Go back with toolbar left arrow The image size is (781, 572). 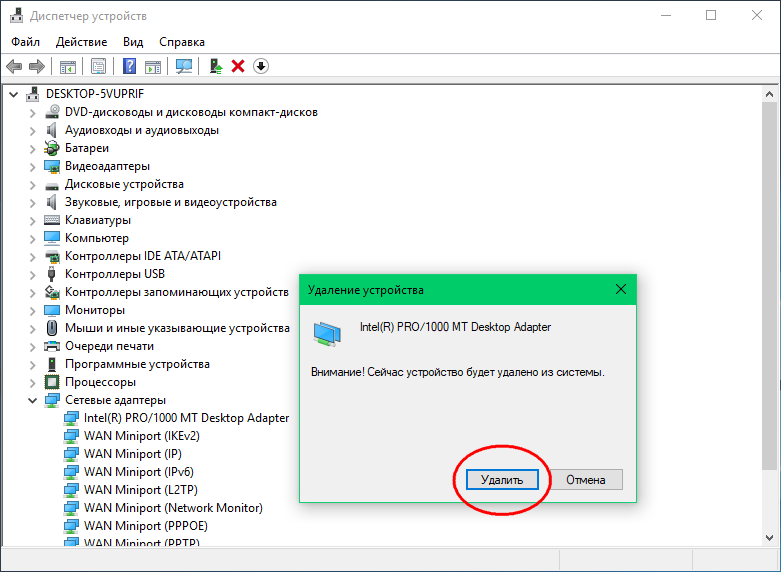[14, 66]
